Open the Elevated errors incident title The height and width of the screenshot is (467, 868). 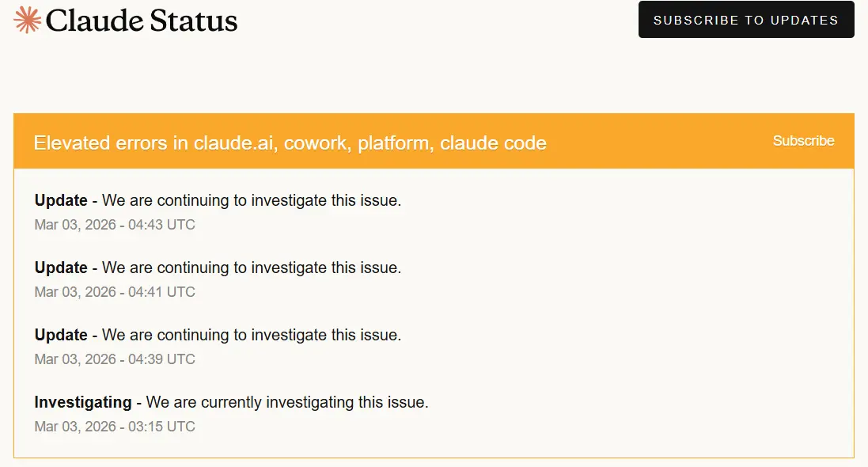coord(290,143)
